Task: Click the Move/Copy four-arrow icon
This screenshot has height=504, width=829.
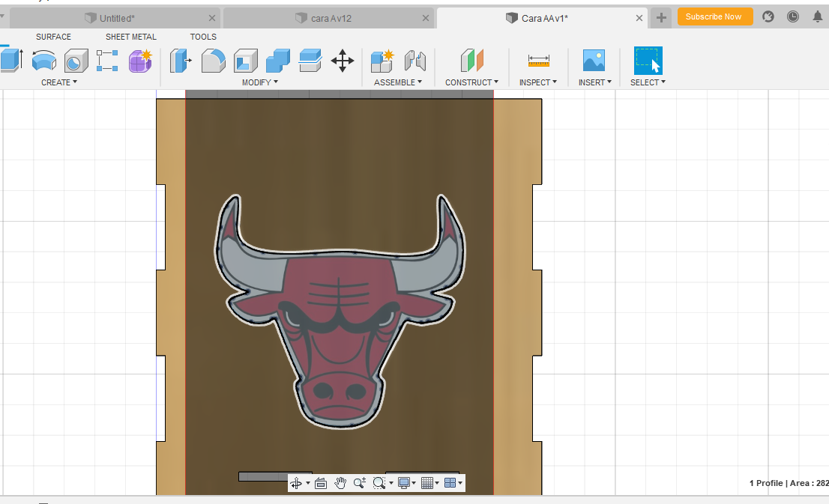Action: (343, 61)
